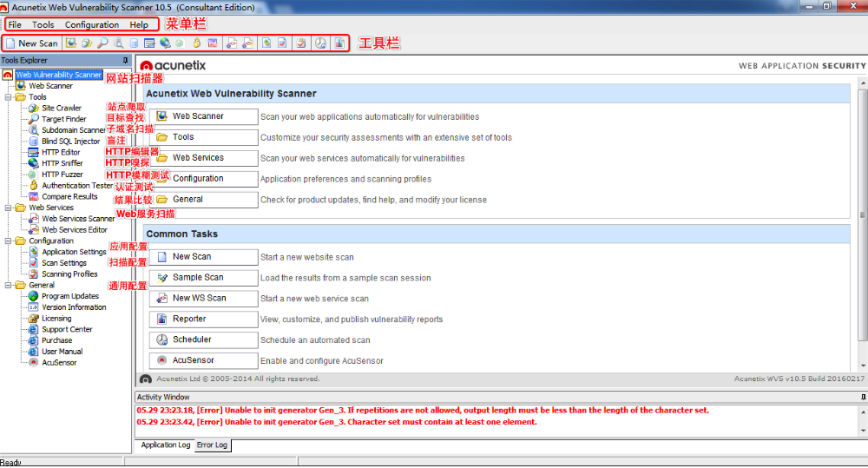Viewport: 868px width, 468px height.
Task: Select Site Crawler in the tree
Action: pos(62,108)
